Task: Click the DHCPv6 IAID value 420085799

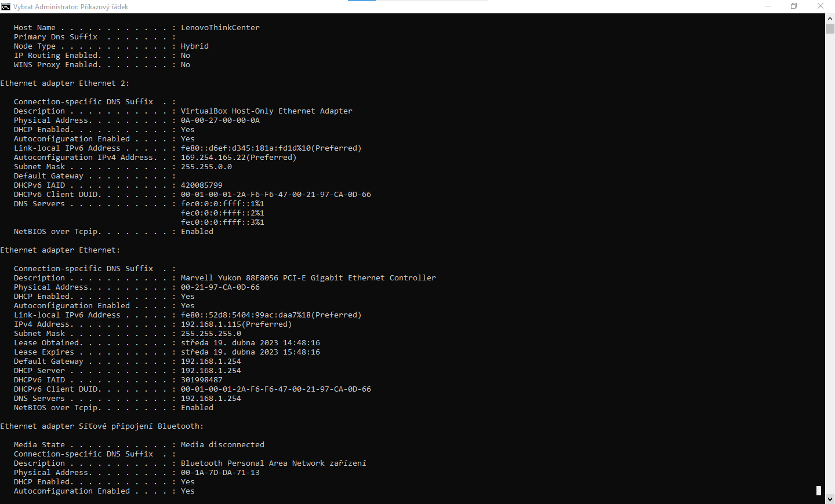Action: [201, 185]
